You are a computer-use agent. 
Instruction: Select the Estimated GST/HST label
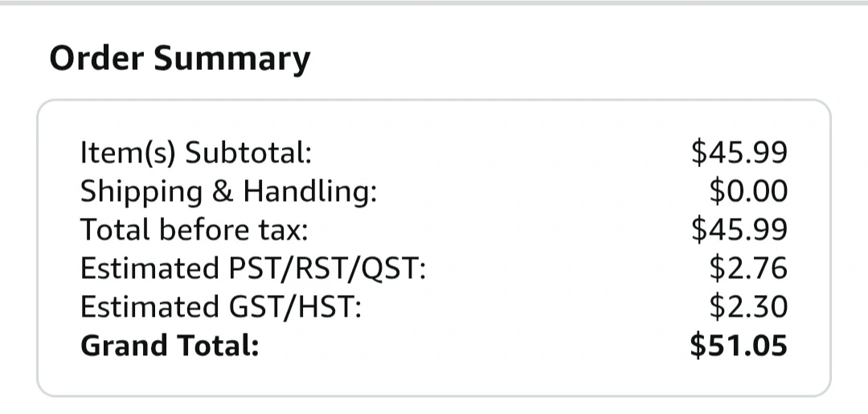point(220,308)
